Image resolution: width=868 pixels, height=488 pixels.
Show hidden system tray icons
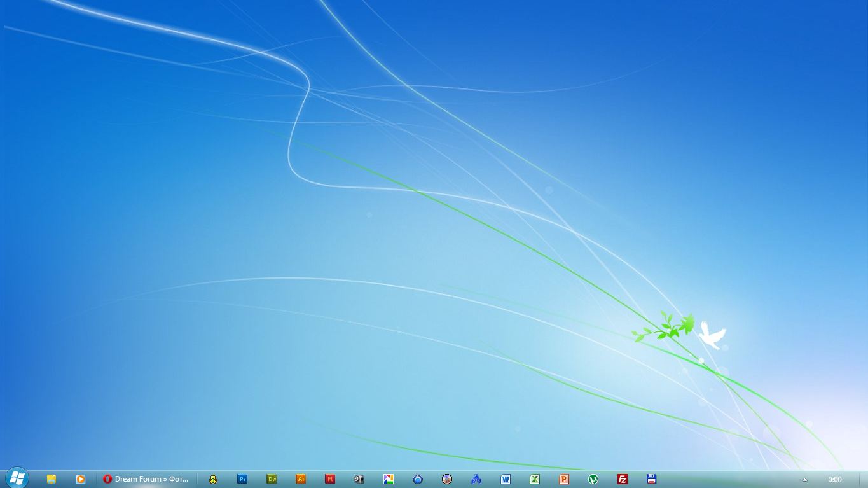tap(804, 480)
